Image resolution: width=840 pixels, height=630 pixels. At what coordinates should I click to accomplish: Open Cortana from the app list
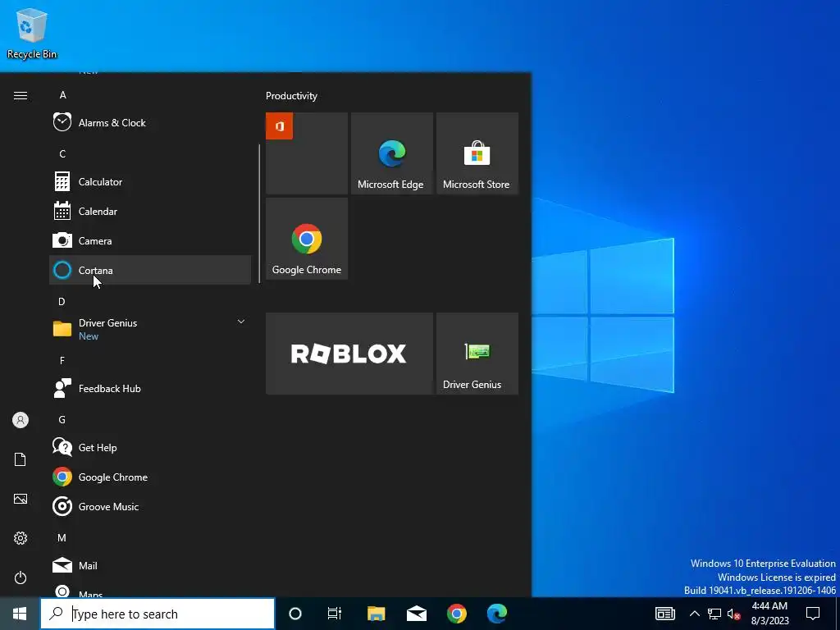pyautogui.click(x=150, y=270)
